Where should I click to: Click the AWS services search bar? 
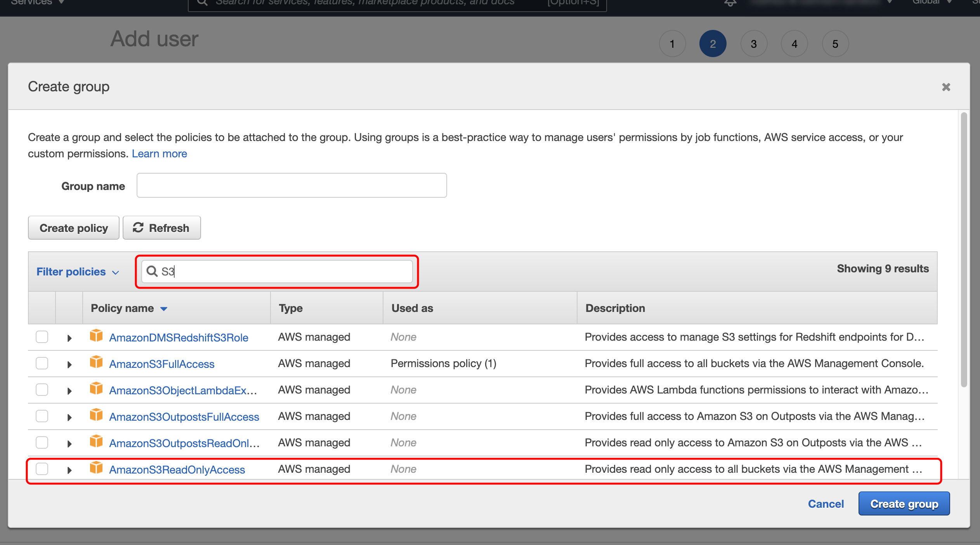pos(397,3)
